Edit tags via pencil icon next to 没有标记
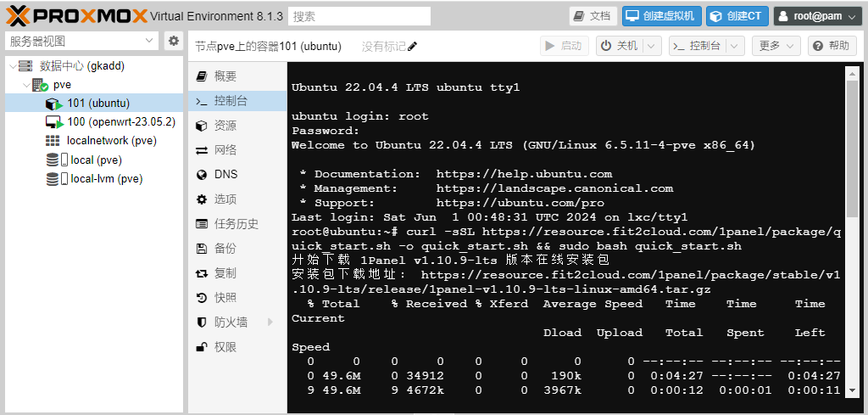This screenshot has width=868, height=415. point(412,47)
